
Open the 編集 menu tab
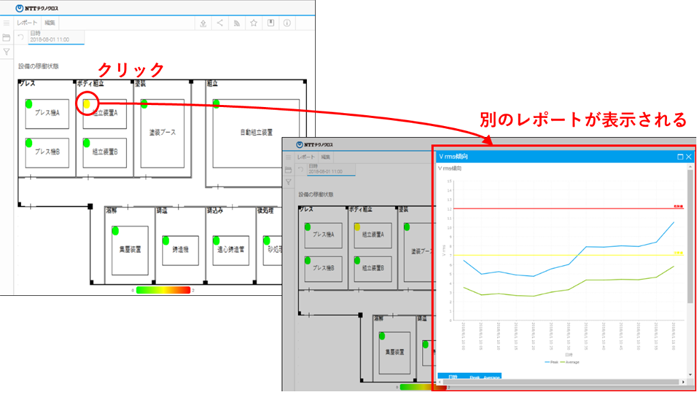pos(50,23)
